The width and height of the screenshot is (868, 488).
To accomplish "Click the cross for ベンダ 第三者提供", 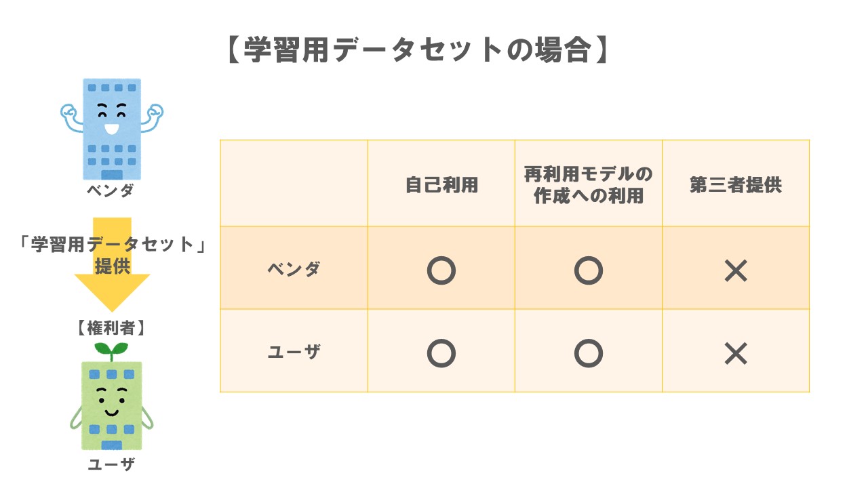I will pos(736,271).
